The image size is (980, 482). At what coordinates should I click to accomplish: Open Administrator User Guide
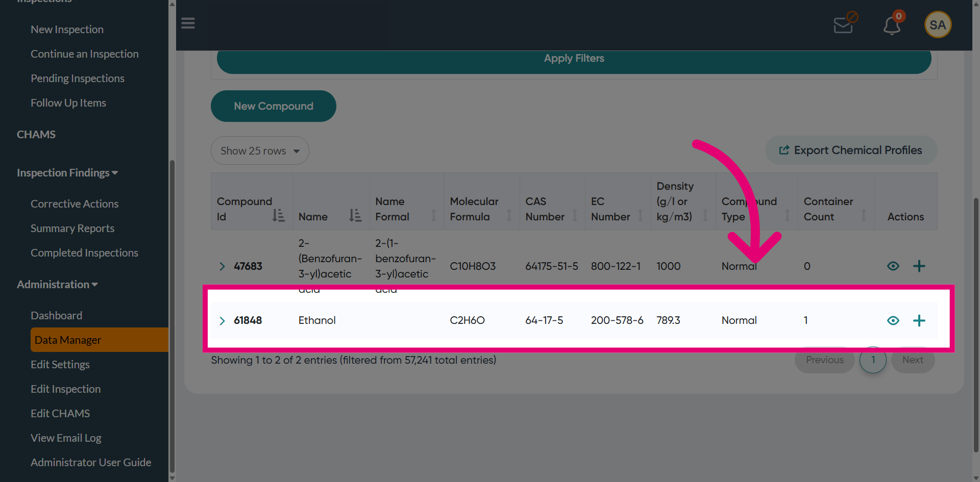(91, 463)
